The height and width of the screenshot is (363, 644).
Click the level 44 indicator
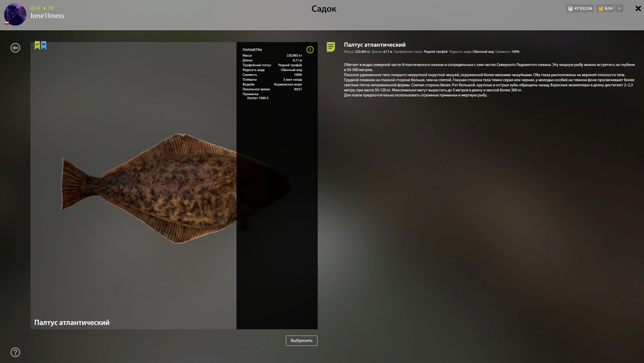[x=36, y=8]
